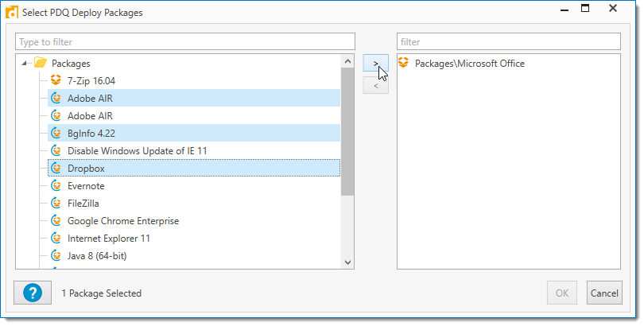Click the 7-Zip 16.04 package icon
The image size is (644, 326).
point(56,80)
